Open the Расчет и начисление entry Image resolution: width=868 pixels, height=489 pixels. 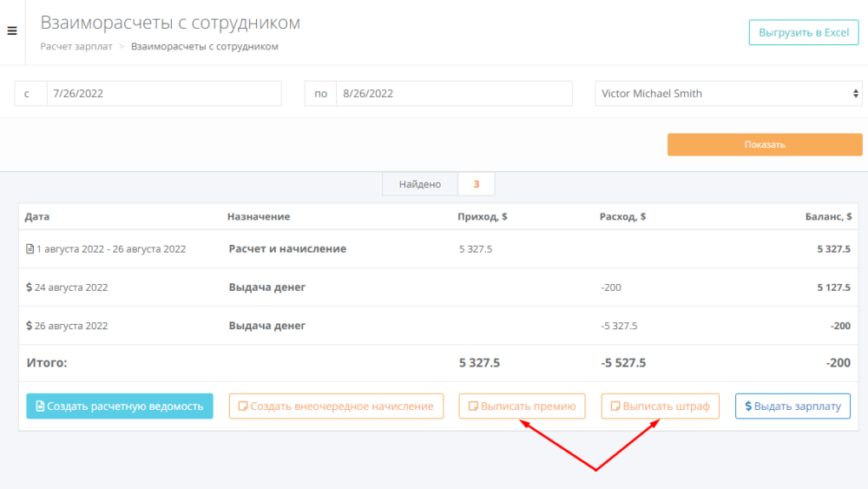click(287, 249)
